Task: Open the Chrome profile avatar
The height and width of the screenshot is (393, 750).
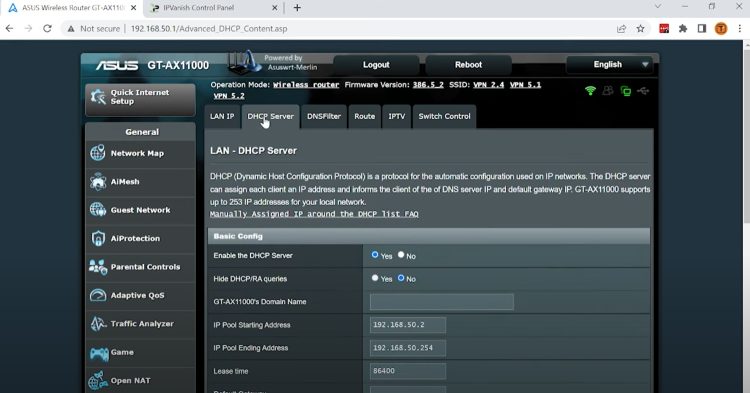Action: pyautogui.click(x=721, y=29)
